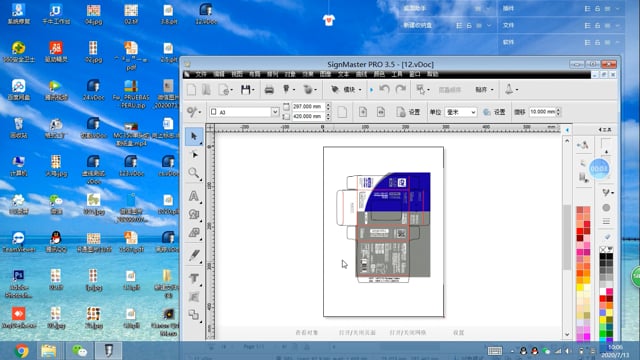Click the printer icon in toolbar
The image size is (640, 360).
(x=269, y=90)
